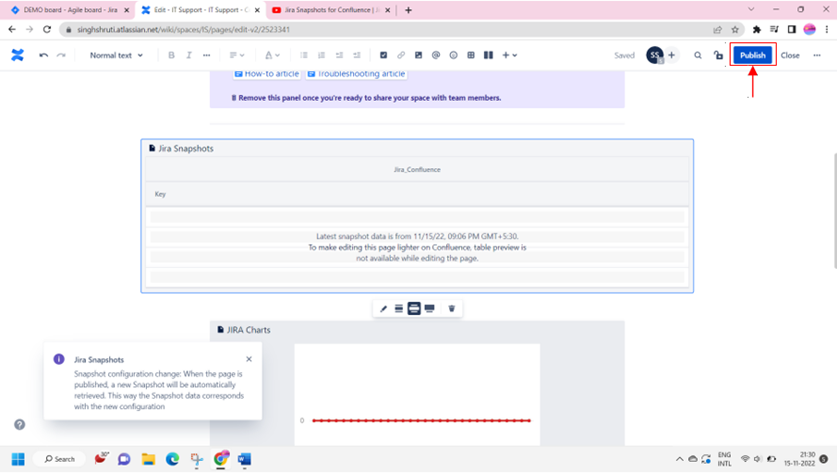The height and width of the screenshot is (473, 837).
Task: Open the text alignment dropdown
Action: pos(236,55)
